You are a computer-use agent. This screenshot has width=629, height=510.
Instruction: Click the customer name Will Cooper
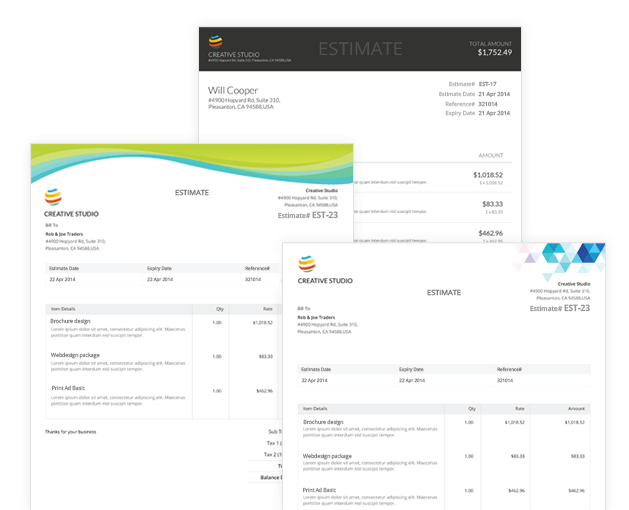(x=233, y=90)
